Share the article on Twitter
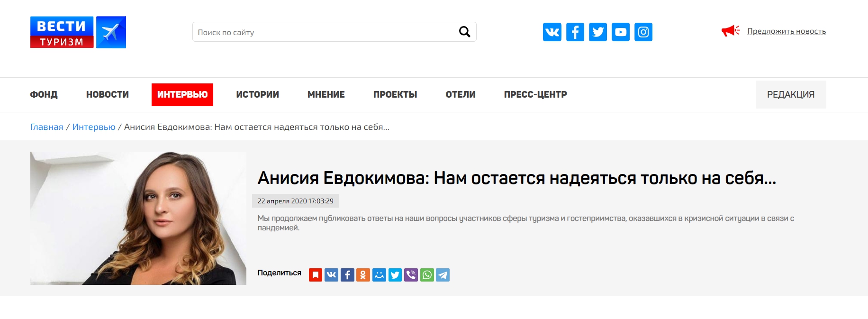The width and height of the screenshot is (868, 319). tap(395, 275)
